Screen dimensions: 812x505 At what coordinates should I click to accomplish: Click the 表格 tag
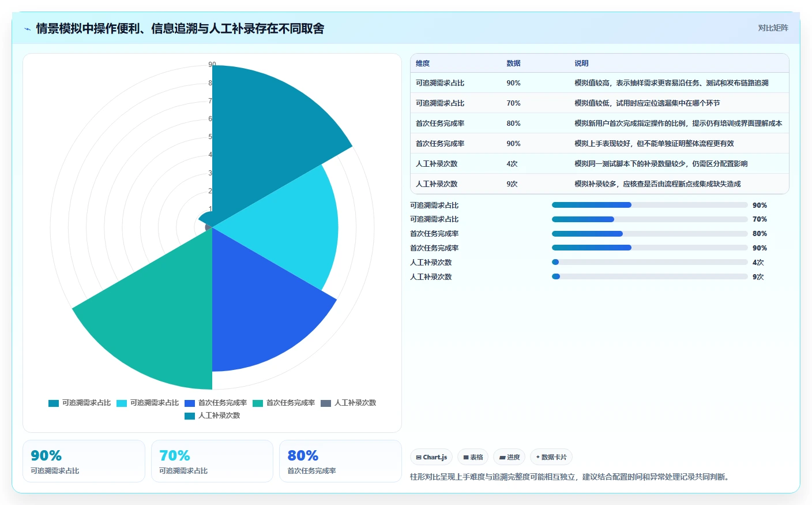click(473, 457)
